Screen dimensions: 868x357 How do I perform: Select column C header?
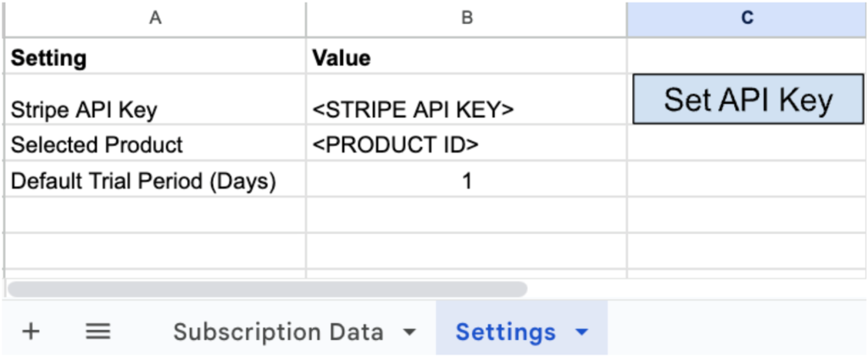tap(748, 19)
